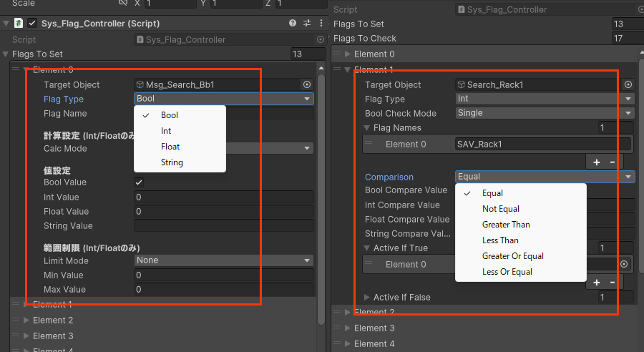Screen dimensions: 644x352
Task: Expand Element 2 in left Flags list
Action: pyautogui.click(x=26, y=320)
